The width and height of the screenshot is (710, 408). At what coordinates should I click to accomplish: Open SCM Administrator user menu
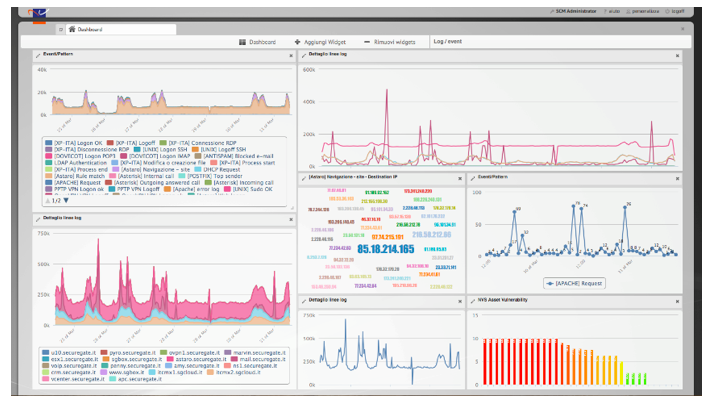576,11
